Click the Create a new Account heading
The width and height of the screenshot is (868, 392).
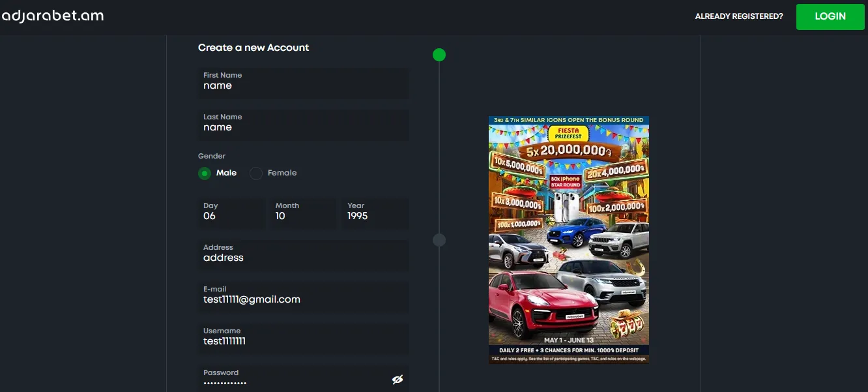pos(253,48)
